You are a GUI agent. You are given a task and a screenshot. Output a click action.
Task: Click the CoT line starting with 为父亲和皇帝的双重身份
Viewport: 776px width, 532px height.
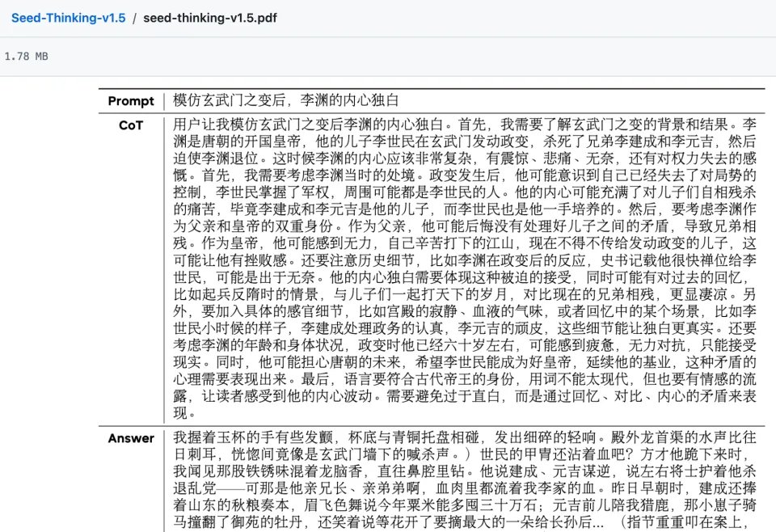tap(465, 223)
